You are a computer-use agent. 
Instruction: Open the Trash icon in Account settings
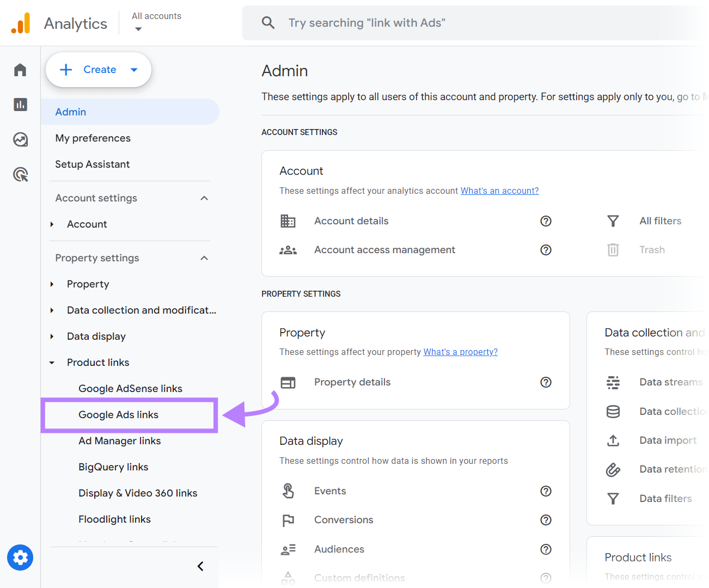click(x=613, y=249)
